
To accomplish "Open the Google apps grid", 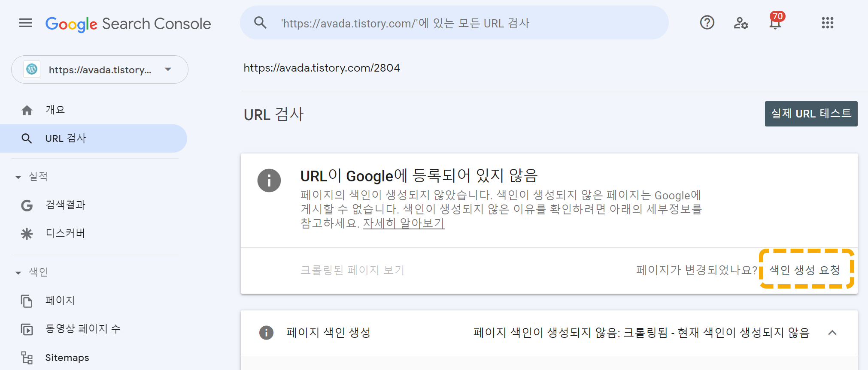I will 827,23.
